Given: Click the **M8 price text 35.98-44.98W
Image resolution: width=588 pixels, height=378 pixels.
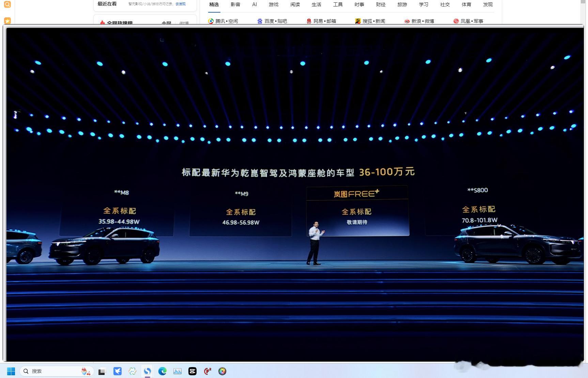Looking at the screenshot, I should pos(119,222).
